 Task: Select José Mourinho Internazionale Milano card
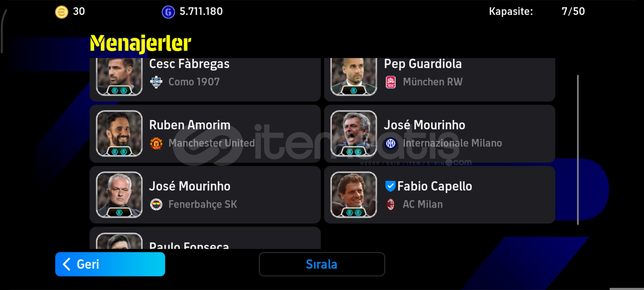point(440,134)
